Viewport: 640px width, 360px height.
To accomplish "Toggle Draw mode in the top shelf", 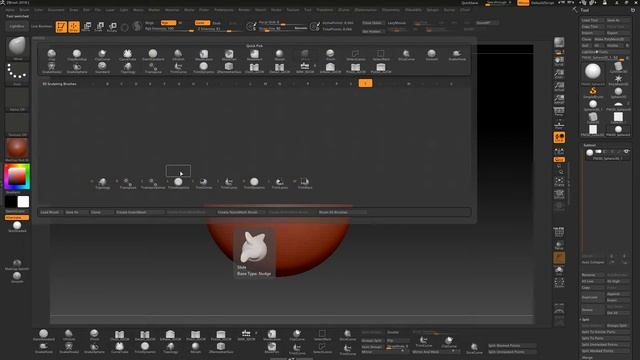I will point(74,27).
